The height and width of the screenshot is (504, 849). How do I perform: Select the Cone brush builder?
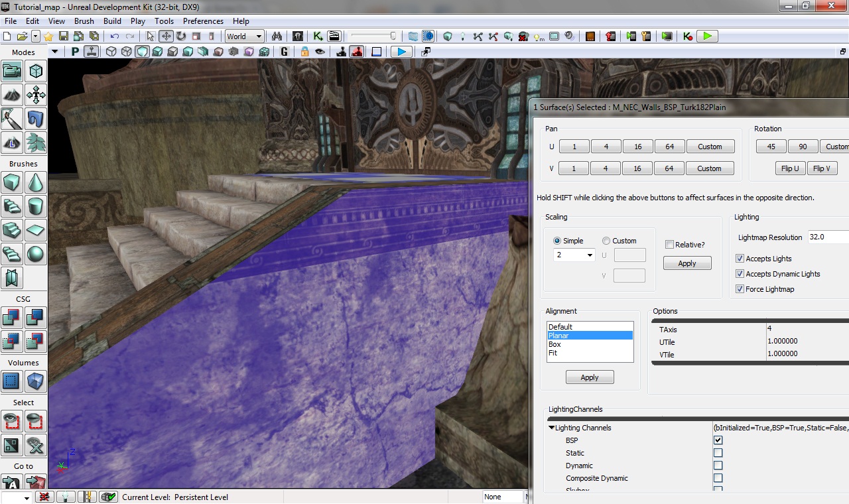tap(36, 182)
